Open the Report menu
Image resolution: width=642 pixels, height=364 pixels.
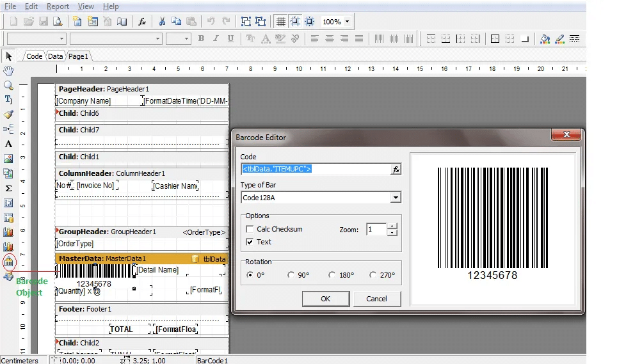click(58, 6)
